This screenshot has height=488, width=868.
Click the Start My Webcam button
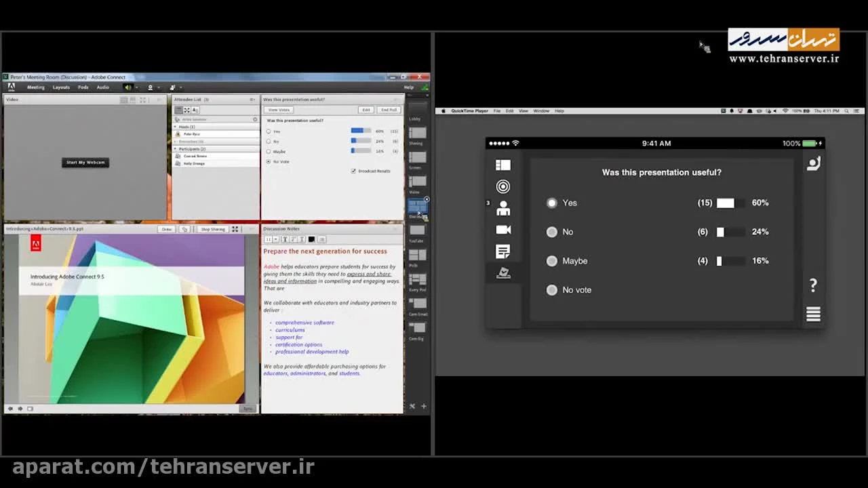tap(85, 162)
